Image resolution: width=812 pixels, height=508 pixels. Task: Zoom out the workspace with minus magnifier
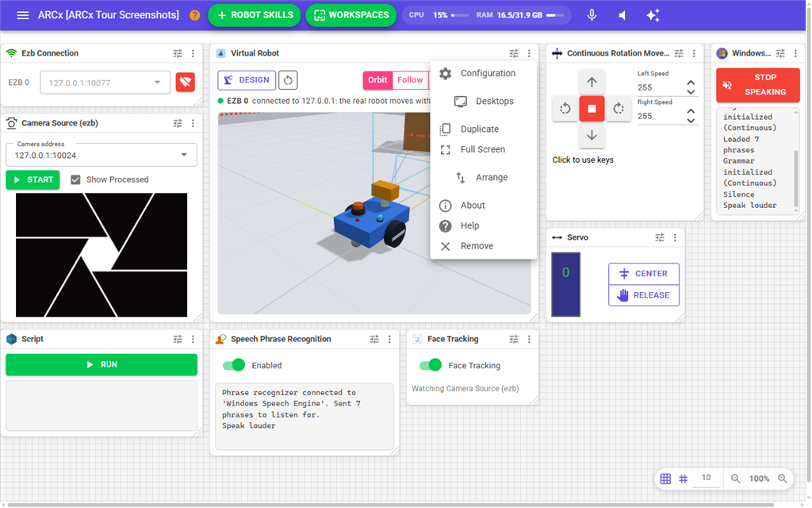(x=735, y=479)
